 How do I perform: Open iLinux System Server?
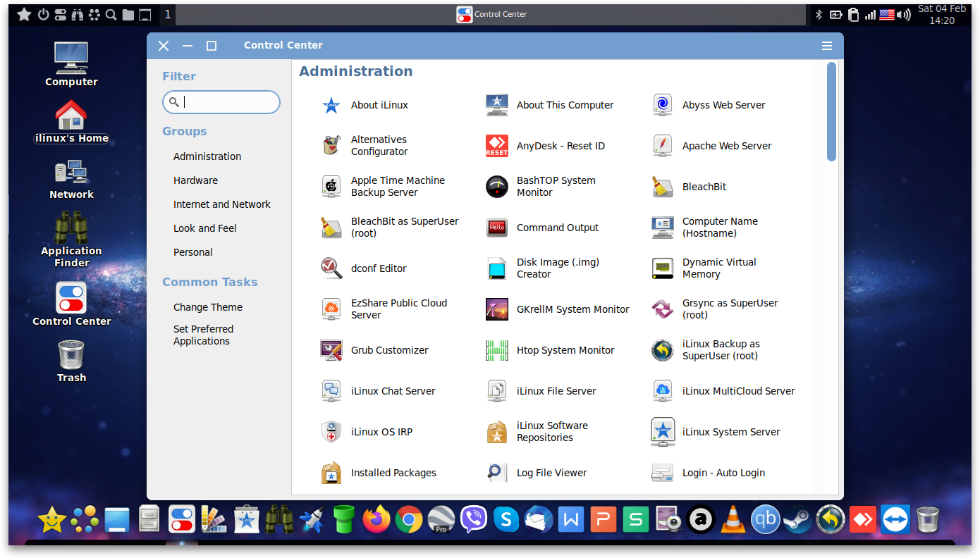[716, 432]
